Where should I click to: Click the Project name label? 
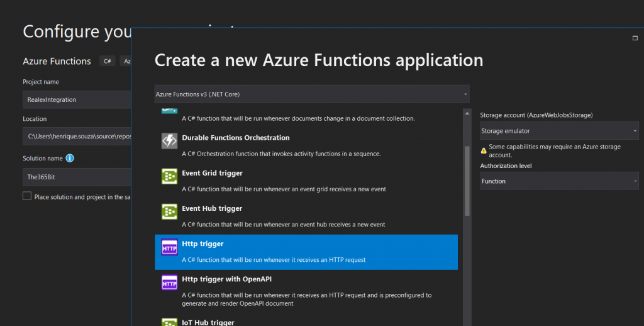click(x=41, y=82)
